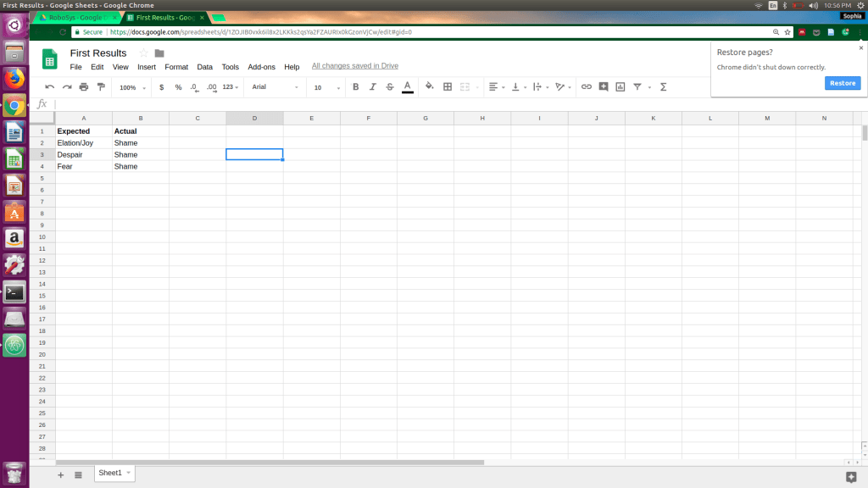The width and height of the screenshot is (868, 488).
Task: Expand the font size dropdown
Action: 323,87
